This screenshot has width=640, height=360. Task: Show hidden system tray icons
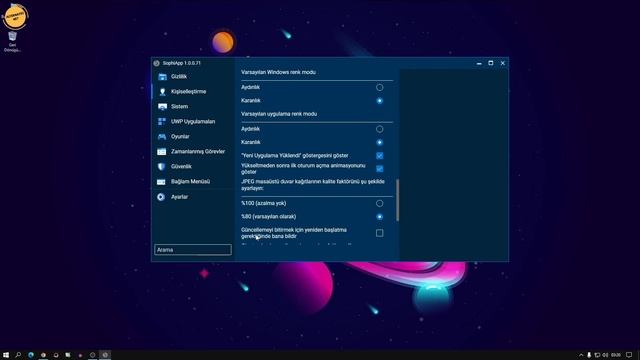click(581, 355)
